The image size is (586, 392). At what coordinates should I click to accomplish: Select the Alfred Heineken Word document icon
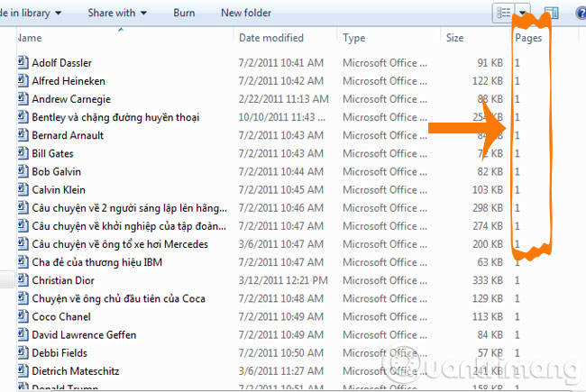23,80
